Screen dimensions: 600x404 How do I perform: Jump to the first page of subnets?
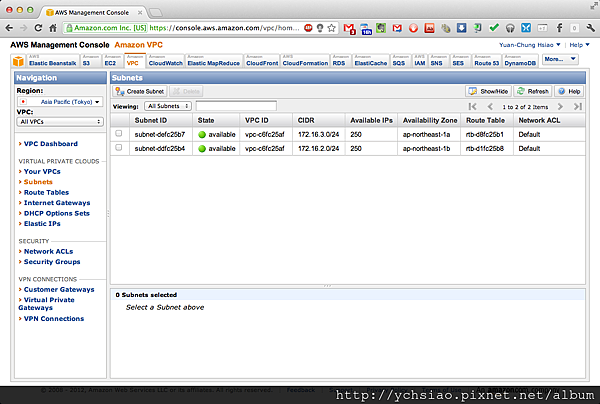473,106
